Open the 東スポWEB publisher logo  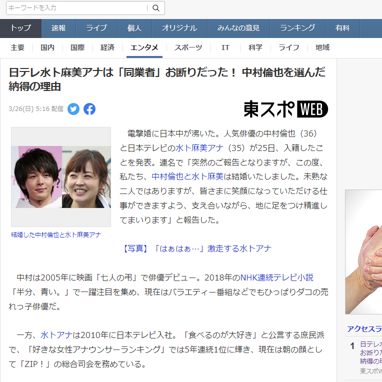coord(286,109)
